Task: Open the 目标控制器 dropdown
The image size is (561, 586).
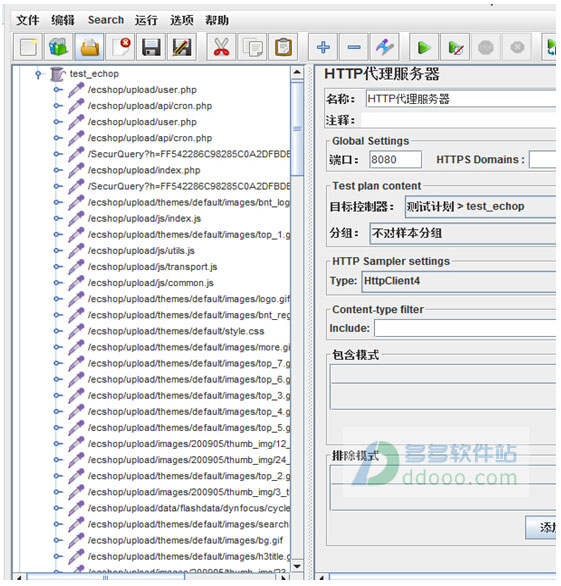Action: tap(481, 207)
